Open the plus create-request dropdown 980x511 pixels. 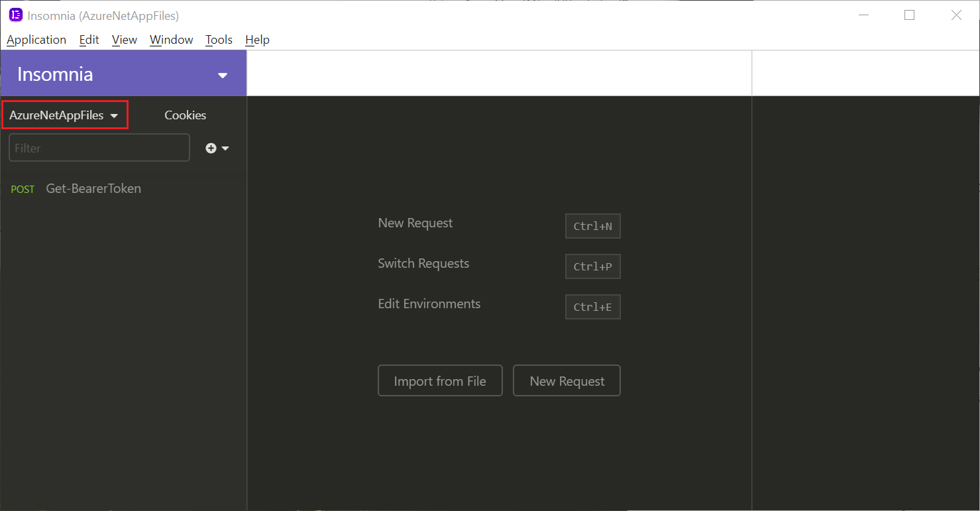point(217,148)
